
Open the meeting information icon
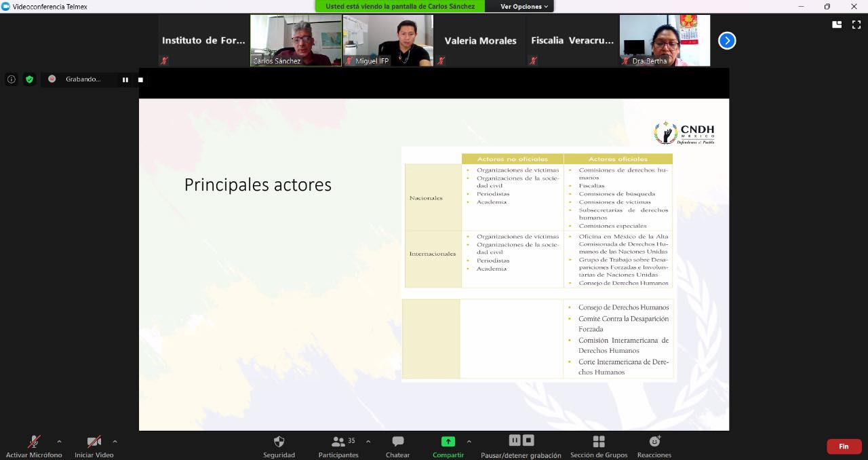coord(12,79)
